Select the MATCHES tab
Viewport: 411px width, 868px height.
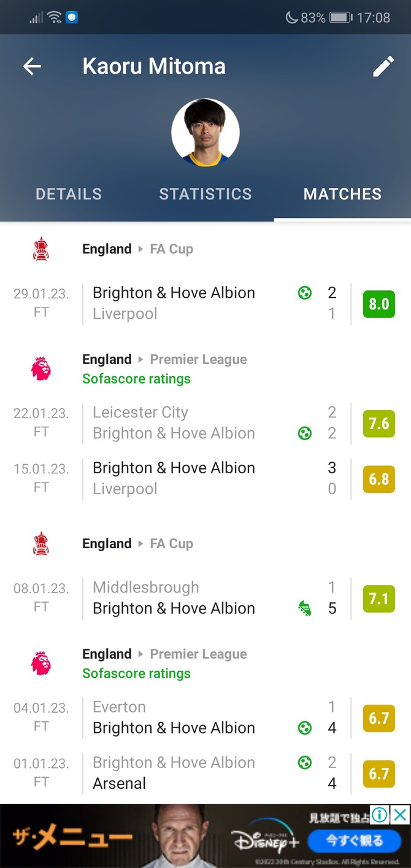(x=342, y=194)
